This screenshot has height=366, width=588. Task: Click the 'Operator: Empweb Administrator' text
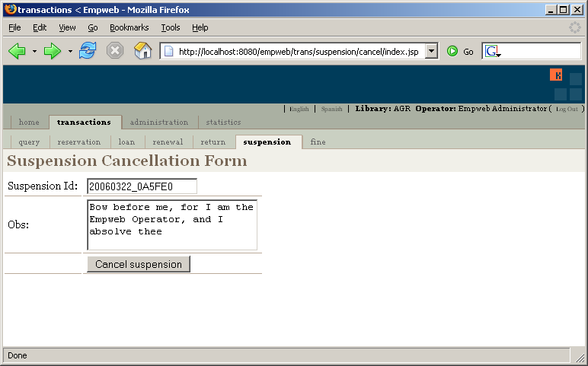[481, 109]
